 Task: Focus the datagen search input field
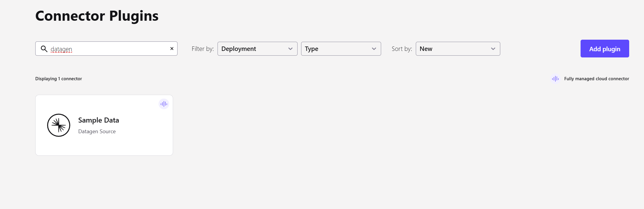[110, 49]
